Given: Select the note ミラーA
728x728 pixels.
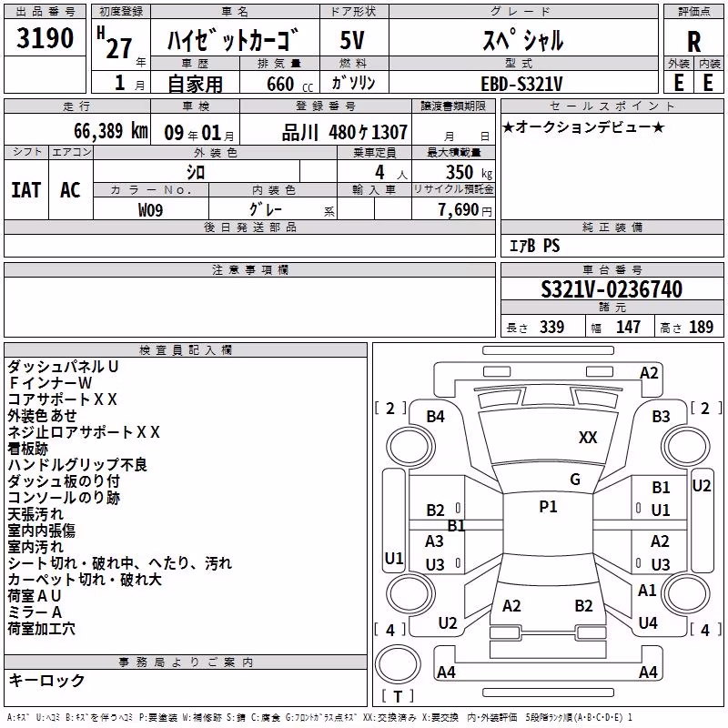Looking at the screenshot, I should point(35,612).
